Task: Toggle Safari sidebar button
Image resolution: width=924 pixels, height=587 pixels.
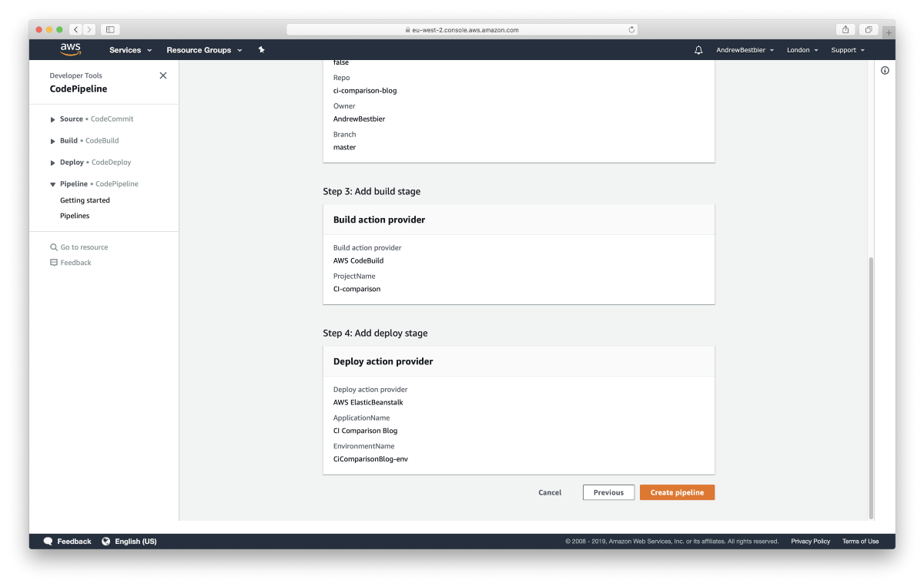Action: 110,29
